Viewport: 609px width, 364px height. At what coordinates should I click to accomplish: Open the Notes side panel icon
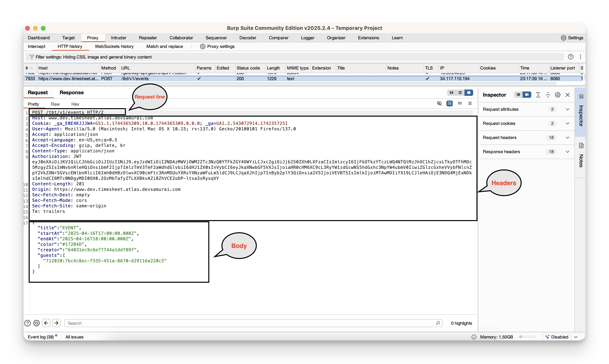tap(581, 146)
